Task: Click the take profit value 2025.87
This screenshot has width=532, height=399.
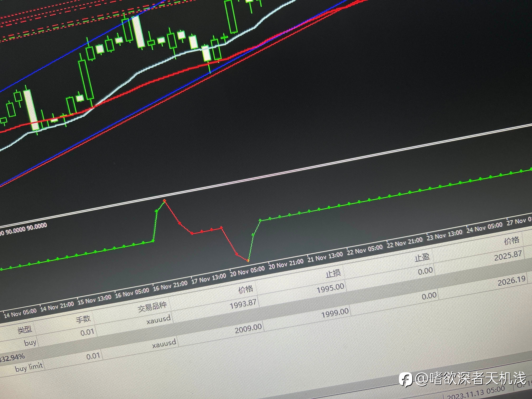Action: click(508, 256)
